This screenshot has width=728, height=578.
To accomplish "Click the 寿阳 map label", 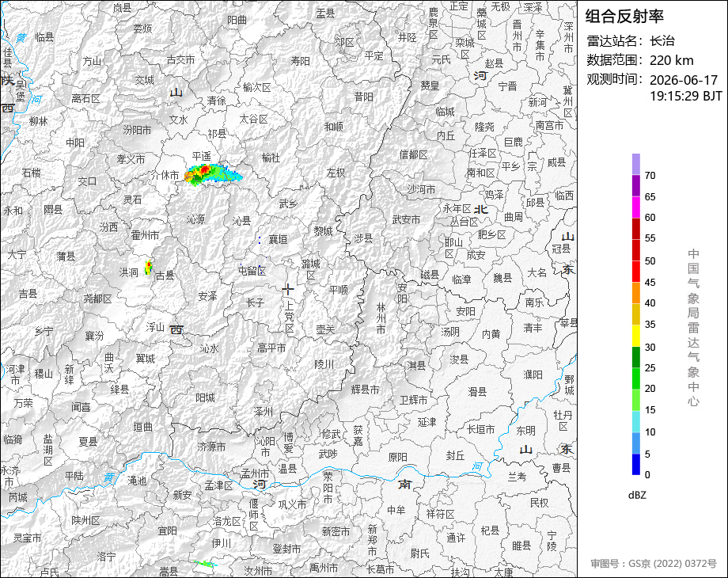I will (x=301, y=61).
